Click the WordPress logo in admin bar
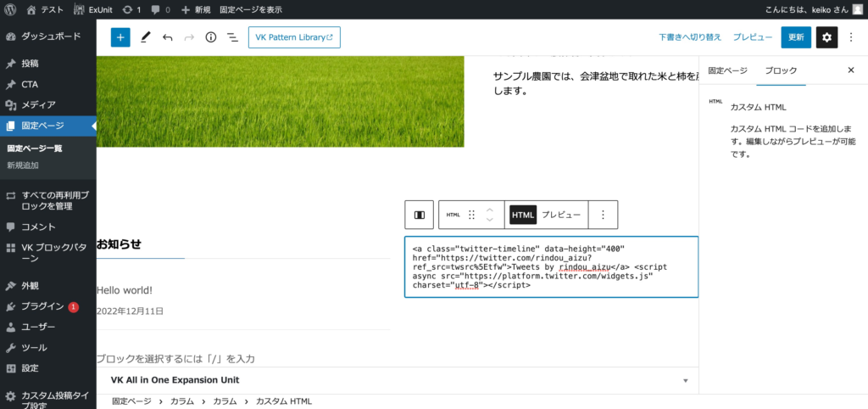Image resolution: width=868 pixels, height=409 pixels. [x=12, y=9]
